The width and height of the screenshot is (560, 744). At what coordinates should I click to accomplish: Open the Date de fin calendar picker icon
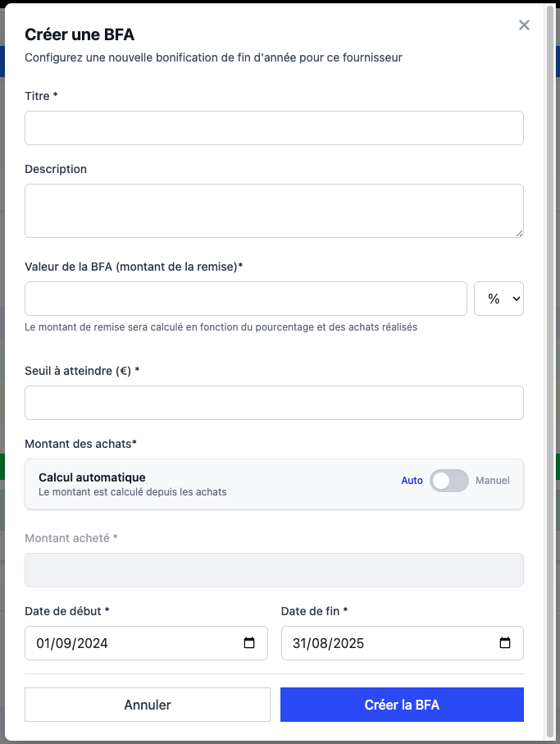(505, 643)
